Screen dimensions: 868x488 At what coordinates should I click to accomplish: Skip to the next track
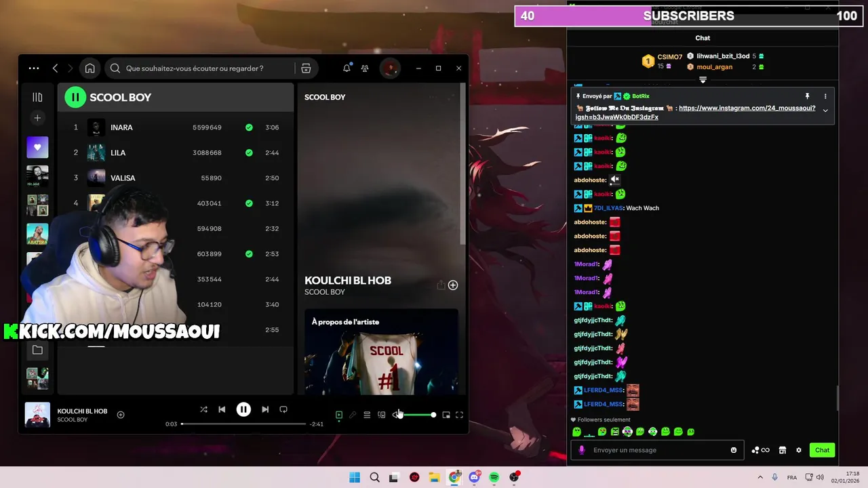pos(265,409)
